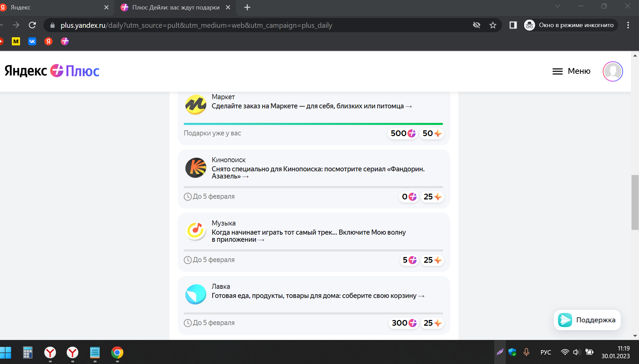This screenshot has width=639, height=364.
Task: Click the Плюс logo in page header
Action: click(75, 71)
